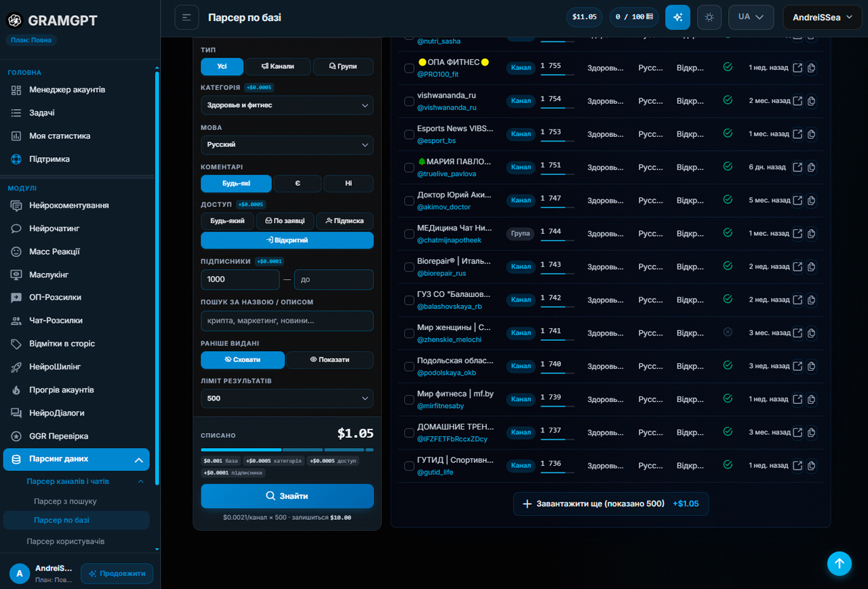Click the ОП-Розсилки message icon
The height and width of the screenshot is (589, 868).
pos(16,298)
